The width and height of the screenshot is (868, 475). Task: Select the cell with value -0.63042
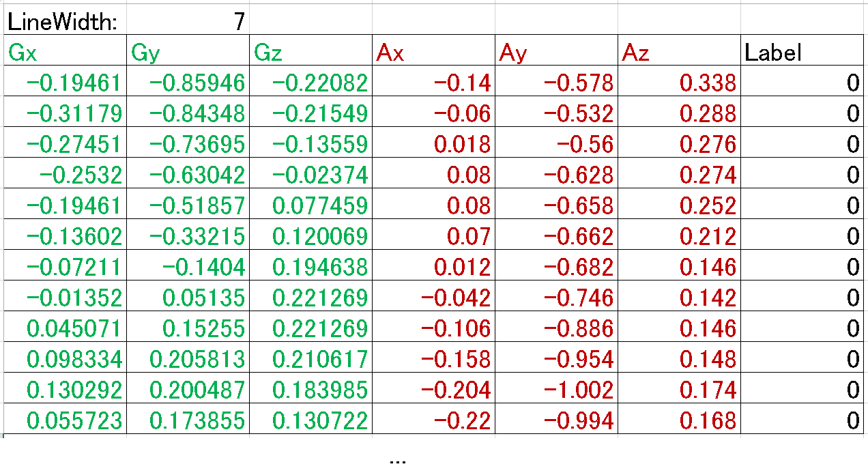pos(188,175)
